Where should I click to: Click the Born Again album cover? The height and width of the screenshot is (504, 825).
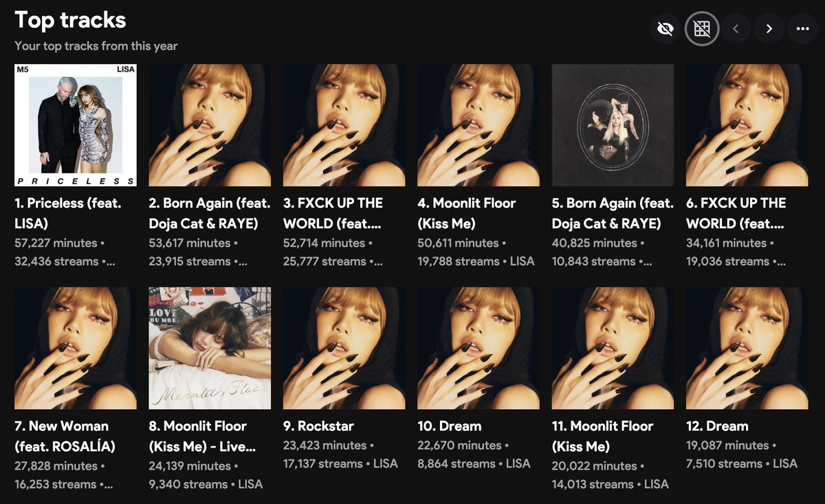tap(209, 124)
